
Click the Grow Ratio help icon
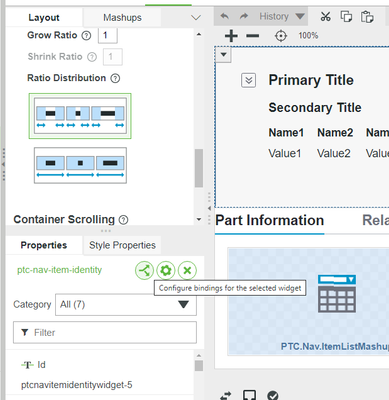click(86, 35)
